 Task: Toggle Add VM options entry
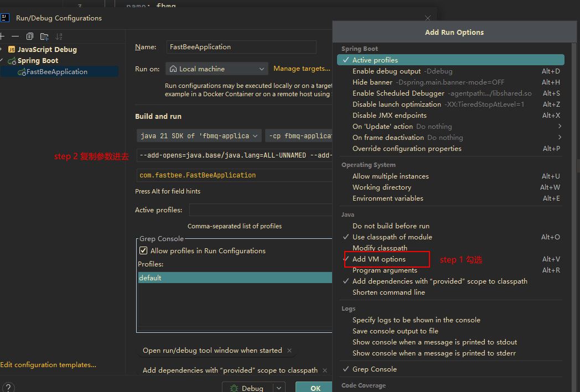[x=450, y=259]
